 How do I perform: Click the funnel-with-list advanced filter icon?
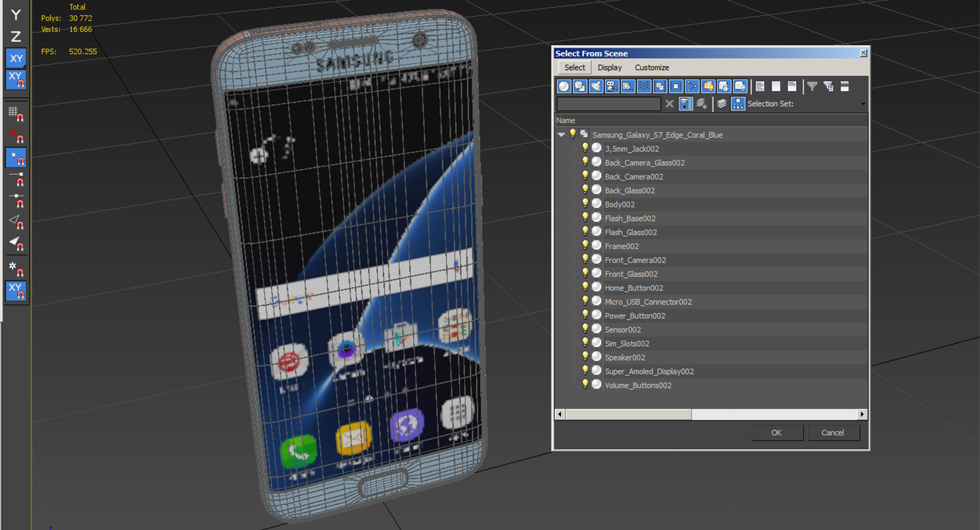click(x=828, y=86)
